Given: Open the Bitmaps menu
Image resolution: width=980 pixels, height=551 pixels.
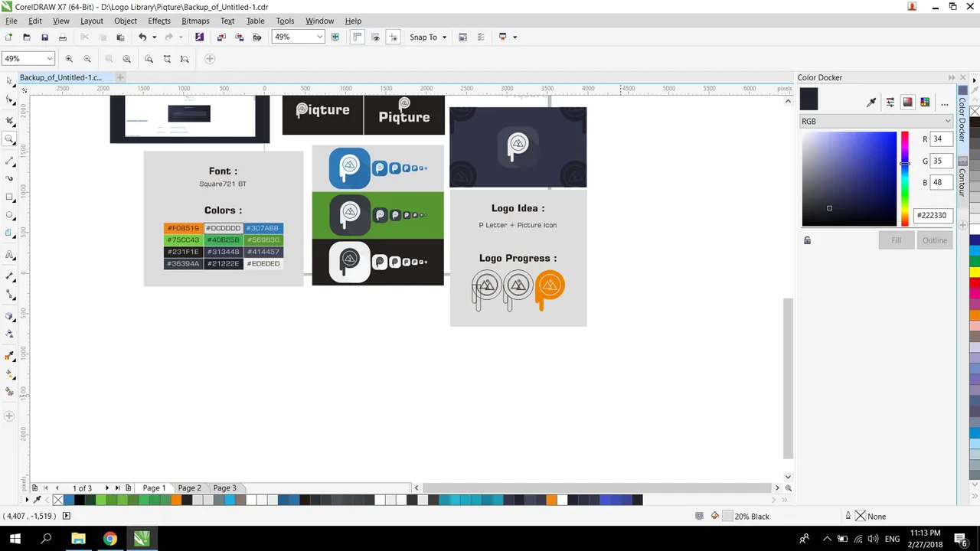Looking at the screenshot, I should click(196, 21).
